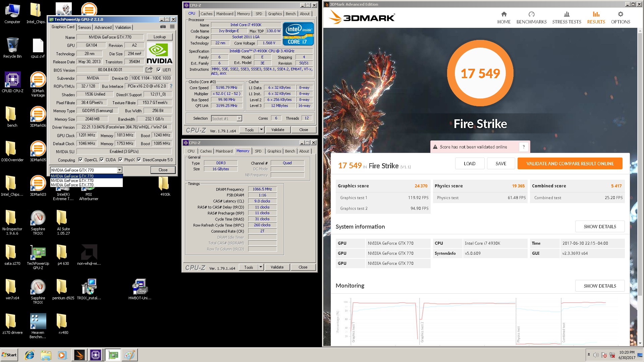Select the 4930k folder on the desktop
Image resolution: width=644 pixels, height=362 pixels.
(164, 186)
